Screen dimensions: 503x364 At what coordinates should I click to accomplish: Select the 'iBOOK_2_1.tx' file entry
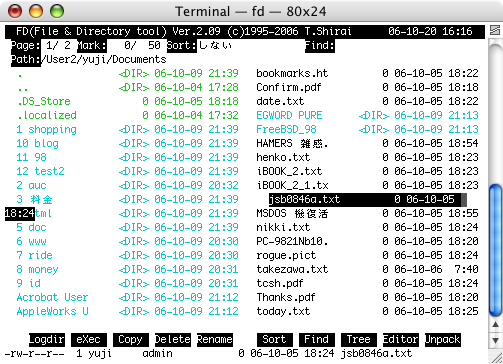367,185
